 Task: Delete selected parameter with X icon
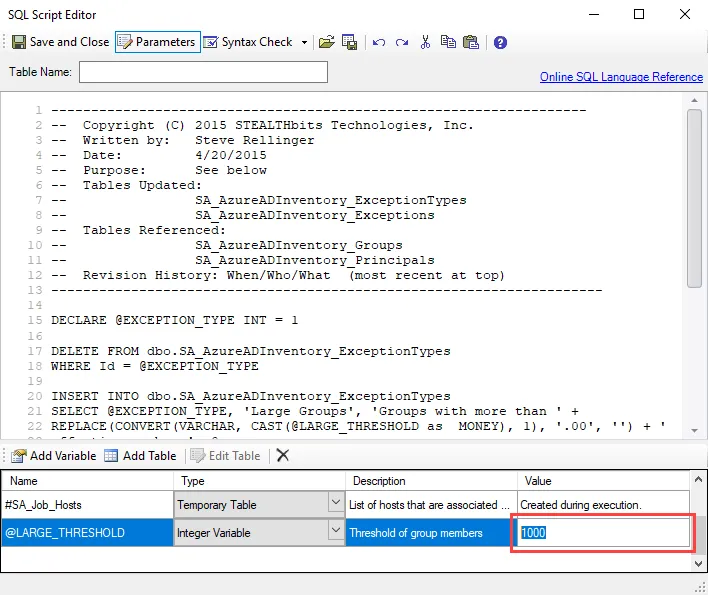pyautogui.click(x=283, y=455)
